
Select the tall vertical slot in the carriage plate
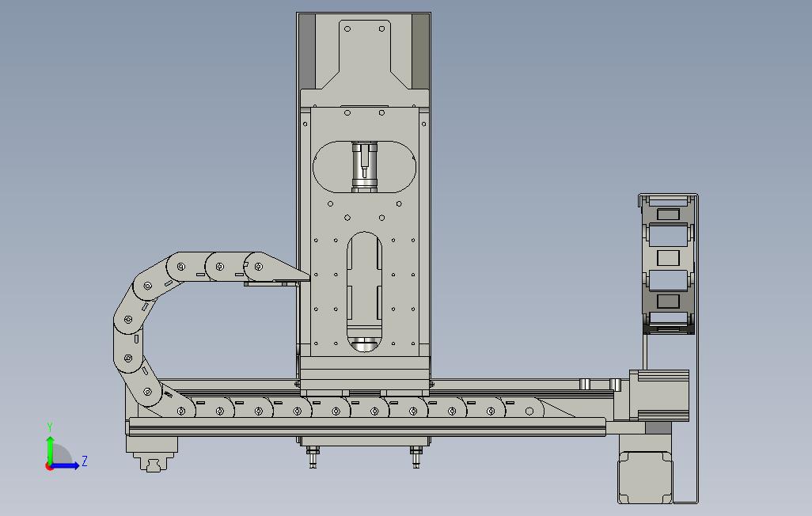[364, 292]
